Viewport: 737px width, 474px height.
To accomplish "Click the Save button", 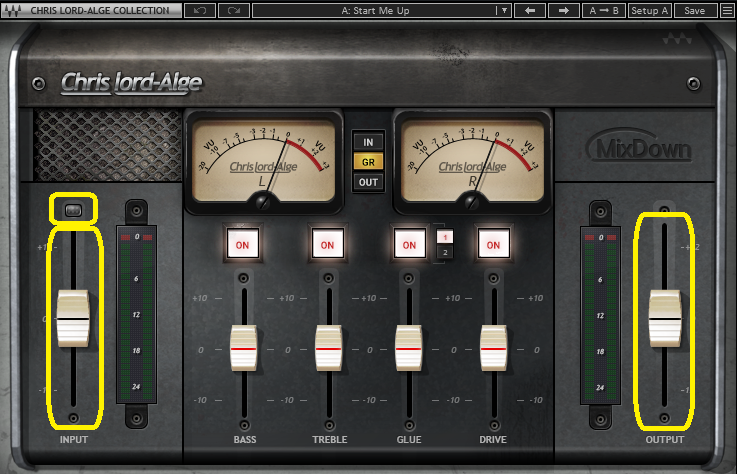I will click(x=693, y=11).
